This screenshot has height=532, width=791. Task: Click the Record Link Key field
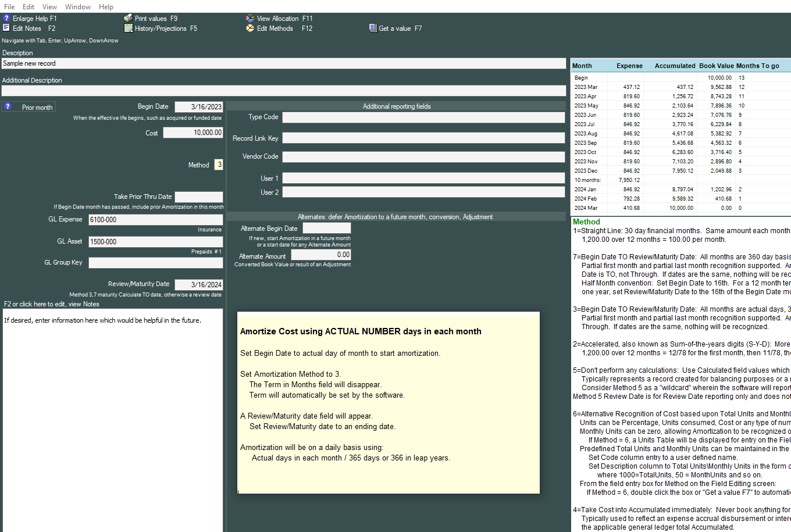pyautogui.click(x=423, y=138)
